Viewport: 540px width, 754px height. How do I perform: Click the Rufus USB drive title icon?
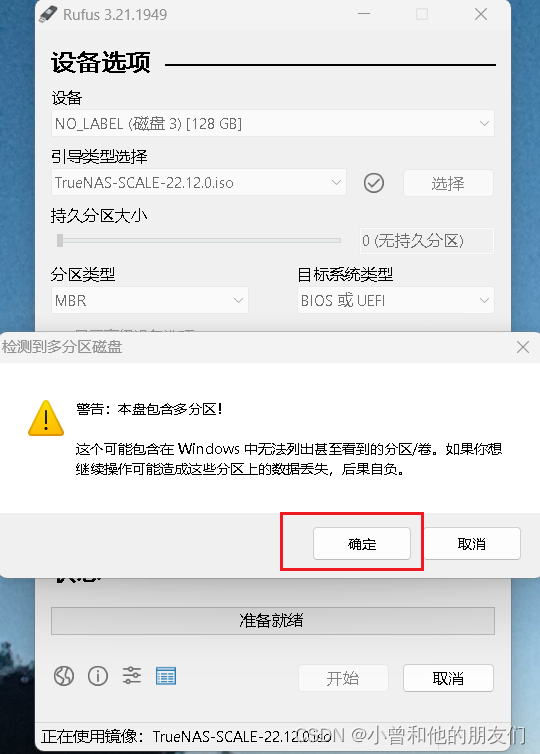48,14
